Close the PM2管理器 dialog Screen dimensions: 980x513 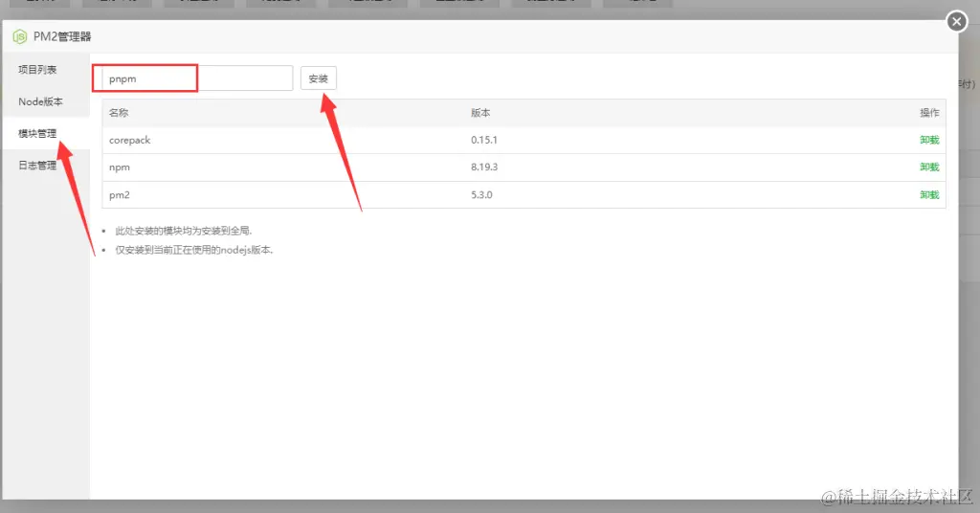(956, 22)
